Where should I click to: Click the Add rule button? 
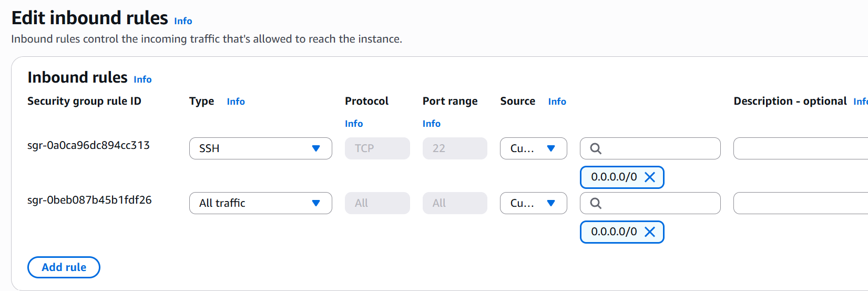click(x=64, y=267)
